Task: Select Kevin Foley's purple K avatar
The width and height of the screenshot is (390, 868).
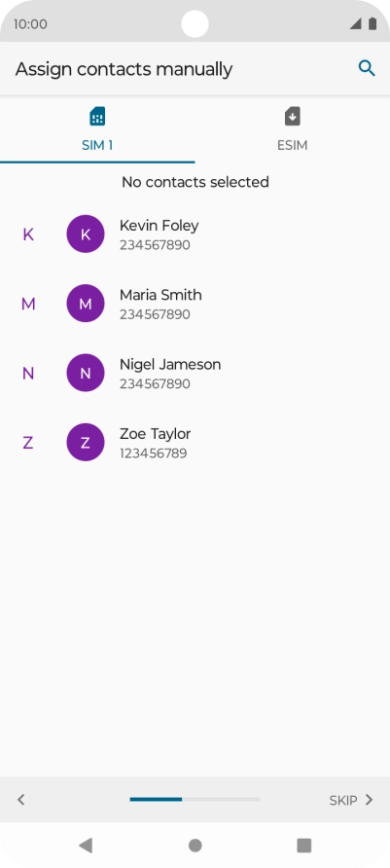Action: 86,235
